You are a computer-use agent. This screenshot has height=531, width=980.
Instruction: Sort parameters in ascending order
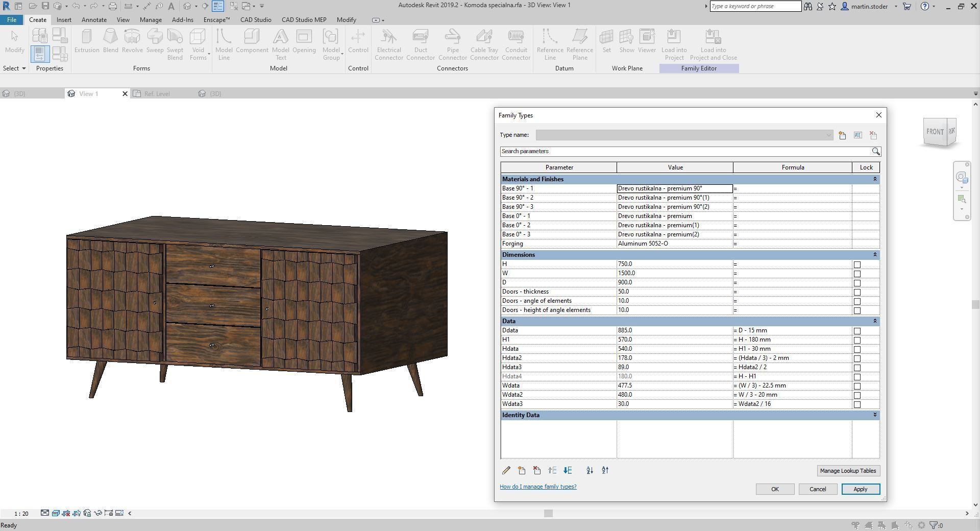590,470
